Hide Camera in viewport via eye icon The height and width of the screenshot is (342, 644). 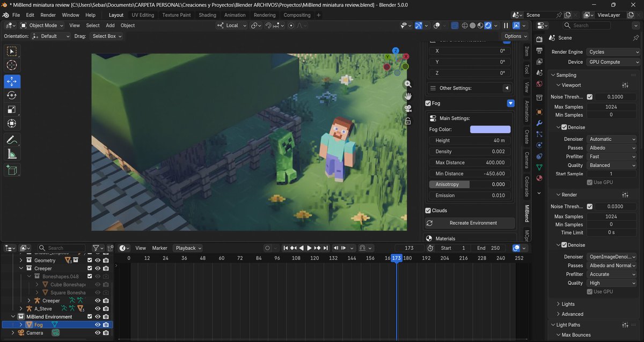point(98,333)
